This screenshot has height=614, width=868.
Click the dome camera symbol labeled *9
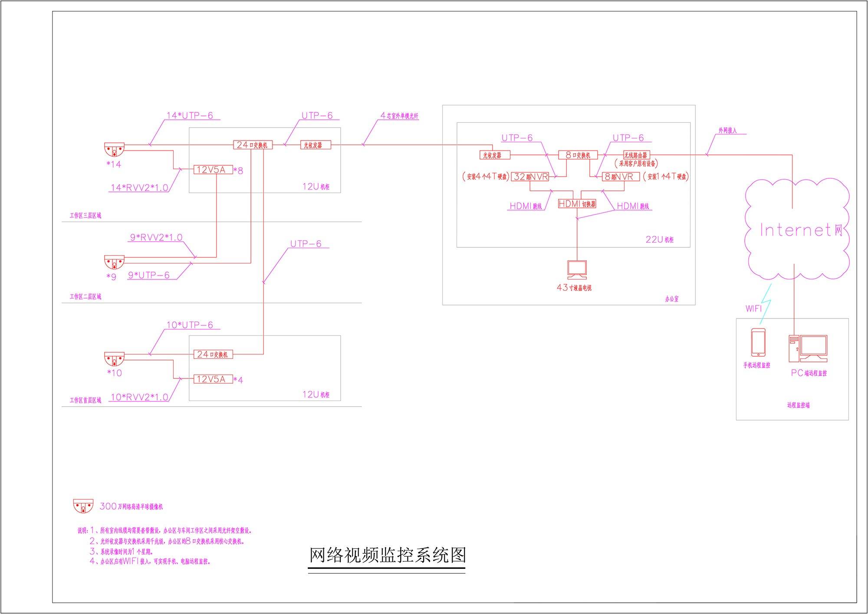tap(114, 263)
